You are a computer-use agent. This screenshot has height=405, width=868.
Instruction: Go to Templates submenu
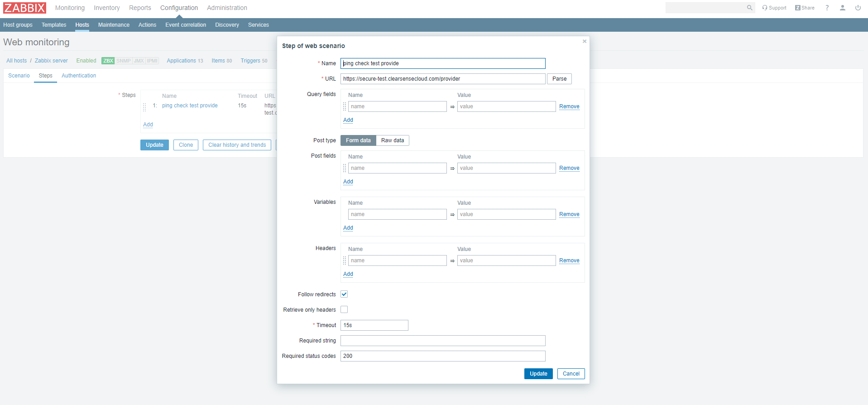tap(54, 25)
